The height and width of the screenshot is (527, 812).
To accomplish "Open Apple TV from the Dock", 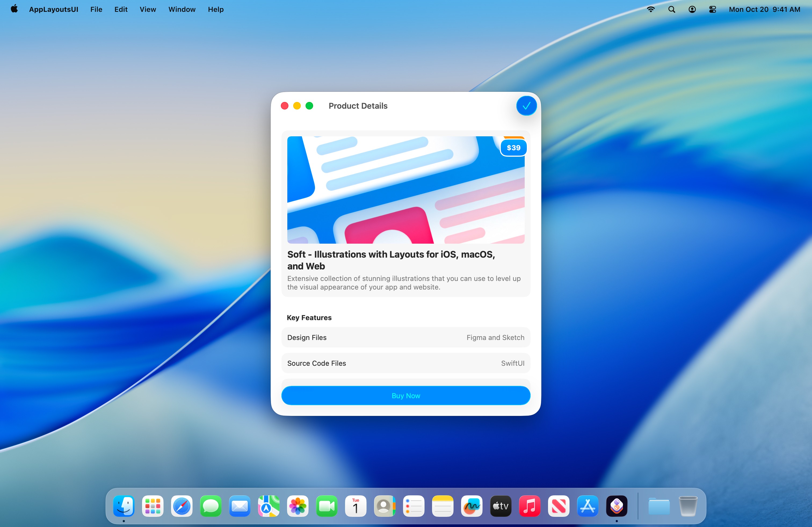I will 501,506.
